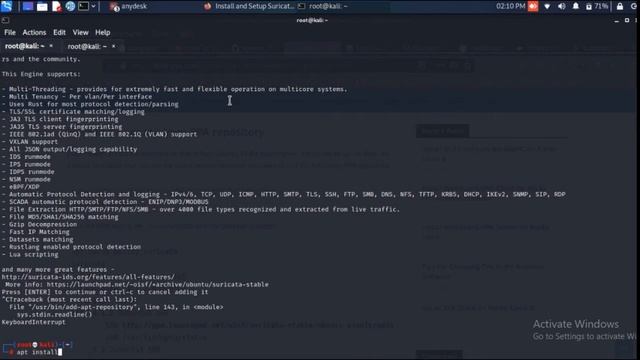Image resolution: width=640 pixels, height=360 pixels.
Task: Click 'TLS/SSL certificate matching/logging' line
Action: pos(73,111)
